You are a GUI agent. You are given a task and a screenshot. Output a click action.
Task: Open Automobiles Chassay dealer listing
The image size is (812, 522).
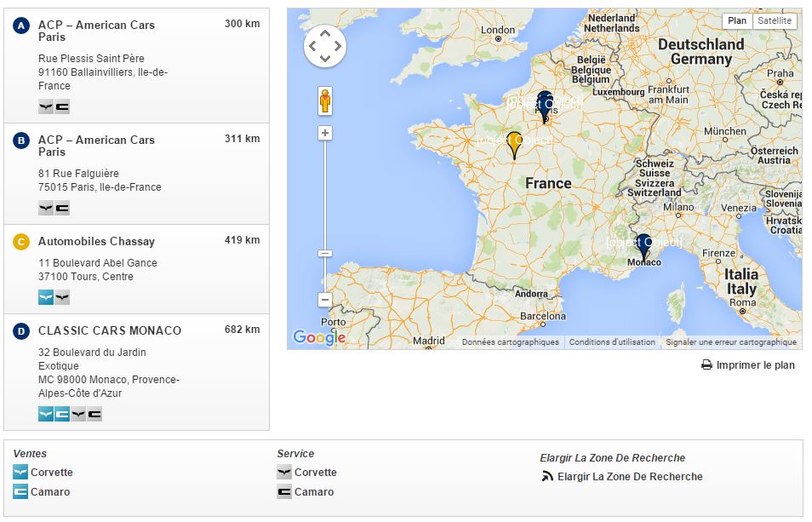pyautogui.click(x=96, y=241)
